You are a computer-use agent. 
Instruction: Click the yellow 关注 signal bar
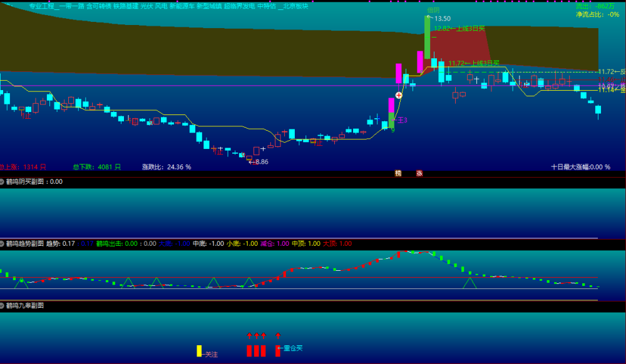199,351
